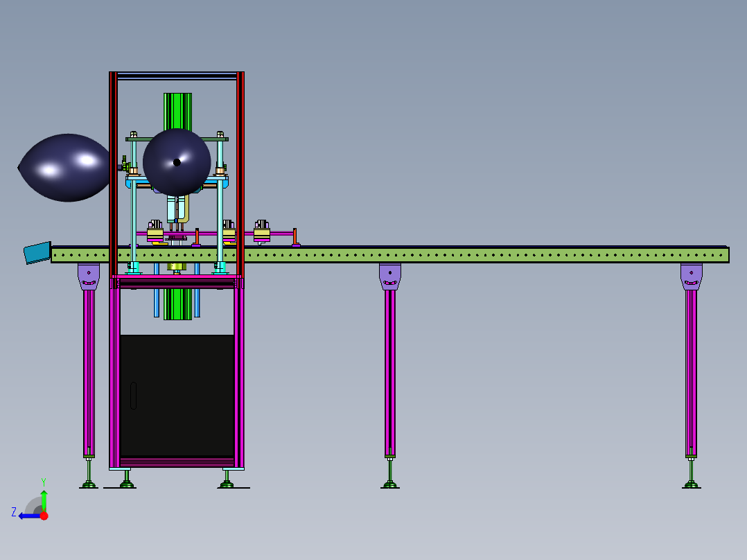The width and height of the screenshot is (747, 560).
Task: Select green vertical column above the disc
Action: (177, 111)
